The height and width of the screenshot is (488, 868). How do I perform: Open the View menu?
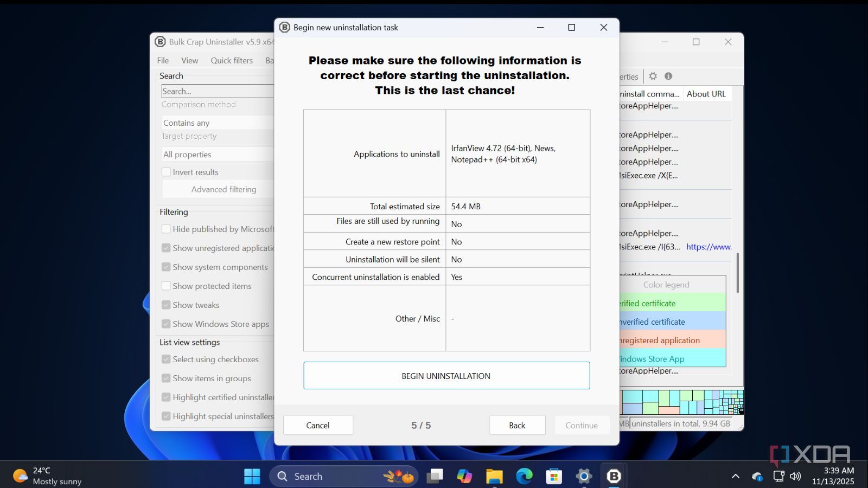(x=189, y=60)
